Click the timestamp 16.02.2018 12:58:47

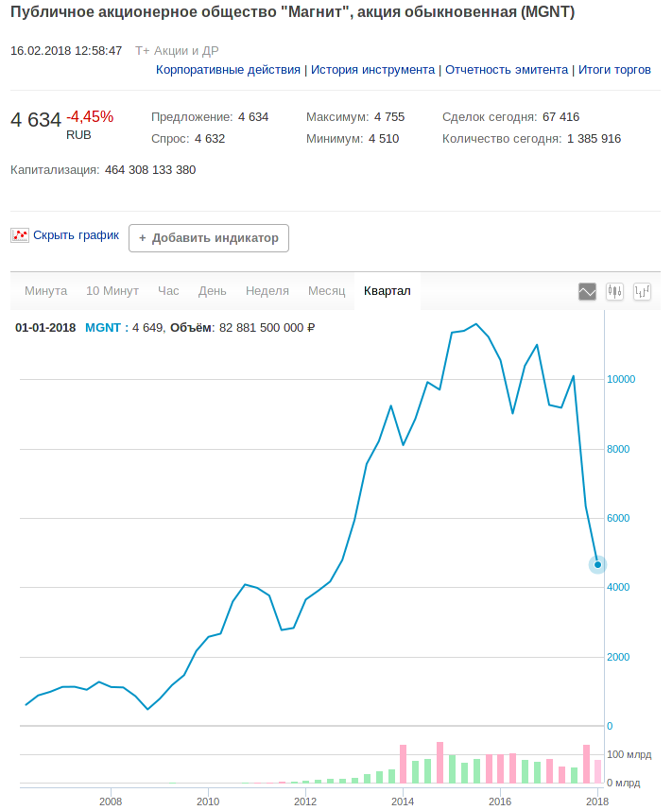[x=66, y=51]
